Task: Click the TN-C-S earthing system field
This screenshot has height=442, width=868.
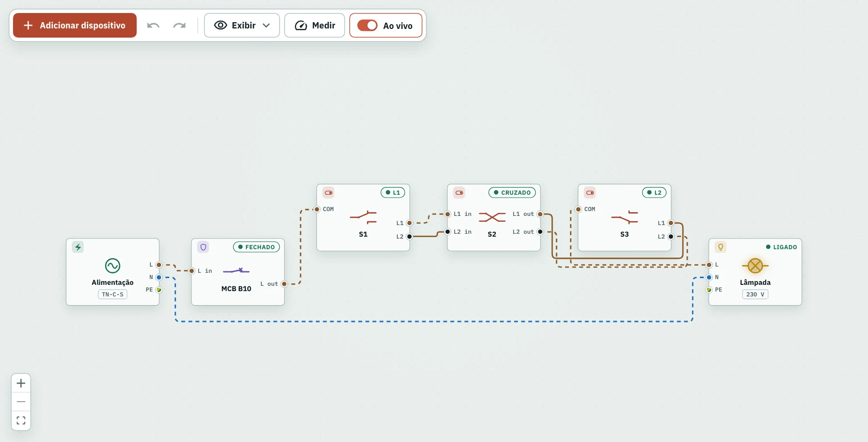Action: [112, 295]
